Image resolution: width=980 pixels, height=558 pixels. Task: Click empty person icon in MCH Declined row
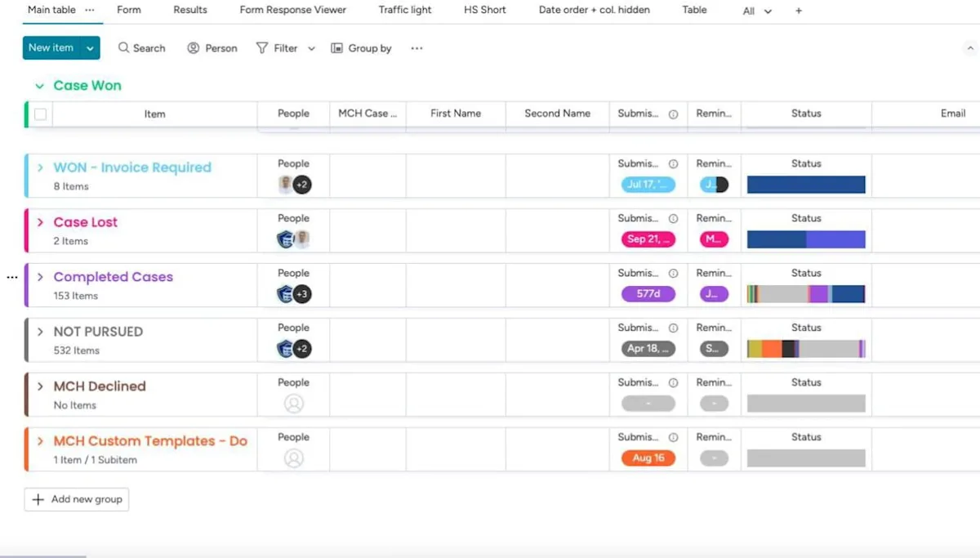[x=293, y=404]
